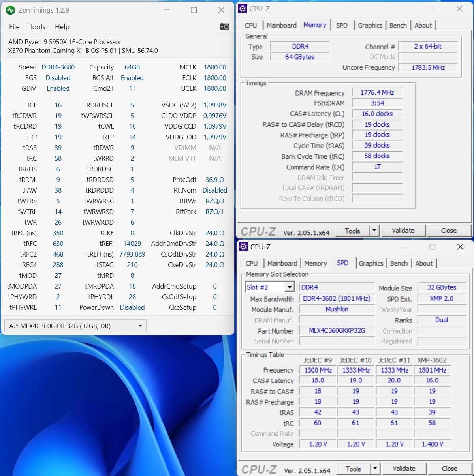This screenshot has width=474, height=476.
Task: Switch to CPU tab in CPU-Z Memory window
Action: point(251,25)
